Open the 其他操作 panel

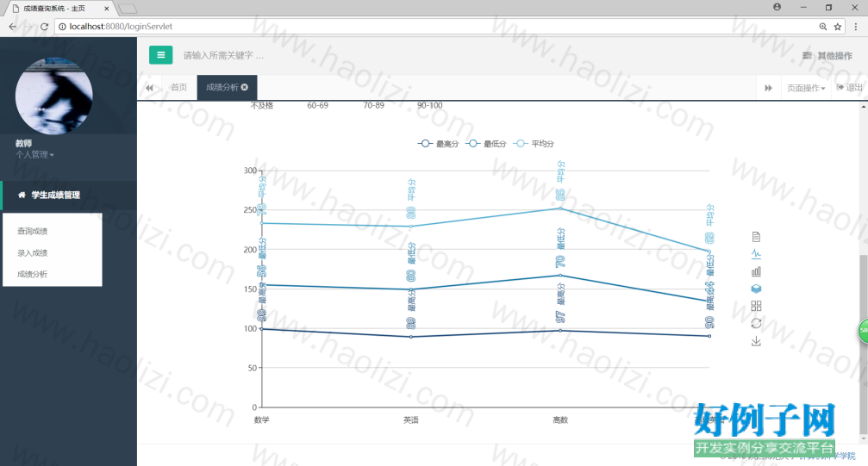[x=827, y=56]
